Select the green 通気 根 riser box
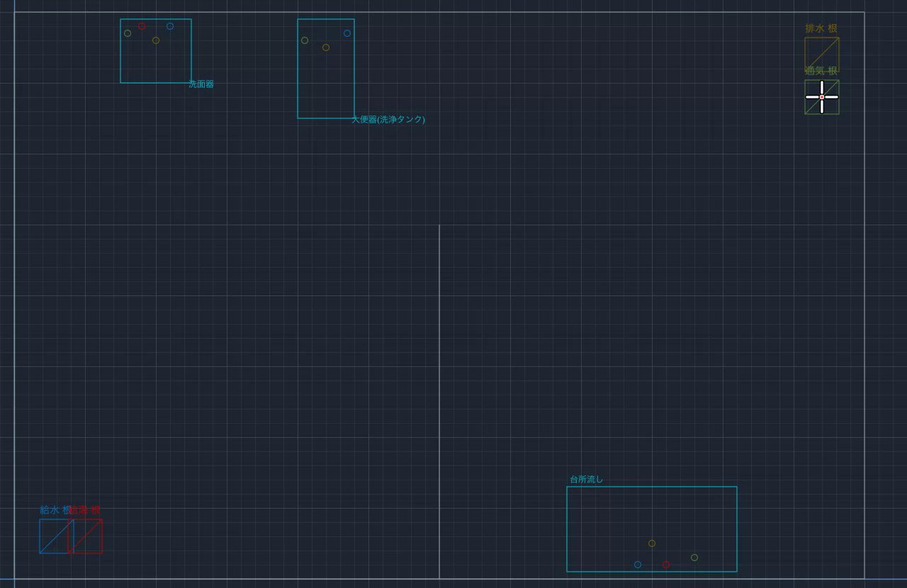Viewport: 907px width, 588px height. 822,97
